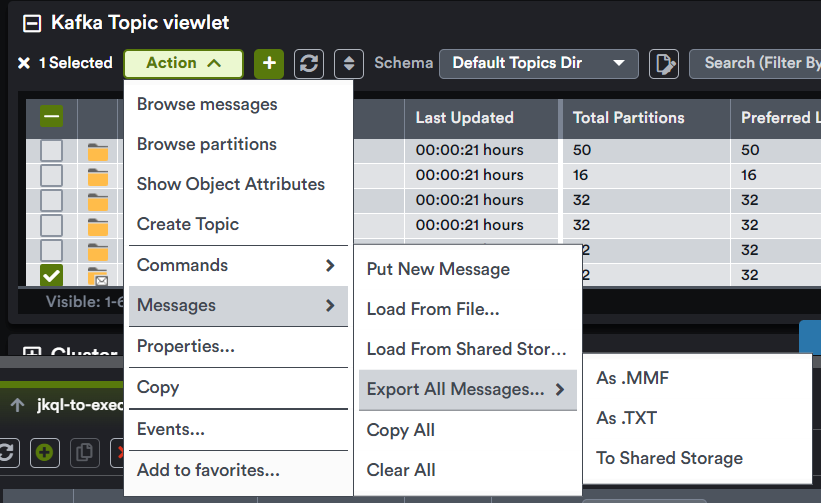The image size is (821, 503).
Task: Click up arrow beside jkql-to-exec
Action: [x=17, y=405]
